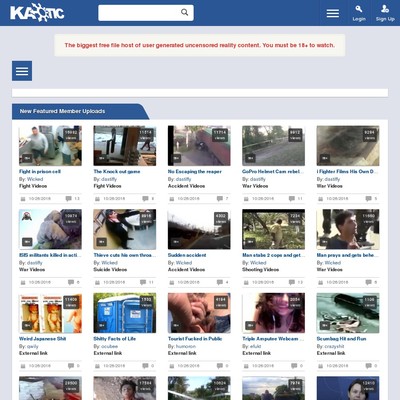
Task: Click Fight Videos under Fight in prison cell
Action: click(x=33, y=186)
